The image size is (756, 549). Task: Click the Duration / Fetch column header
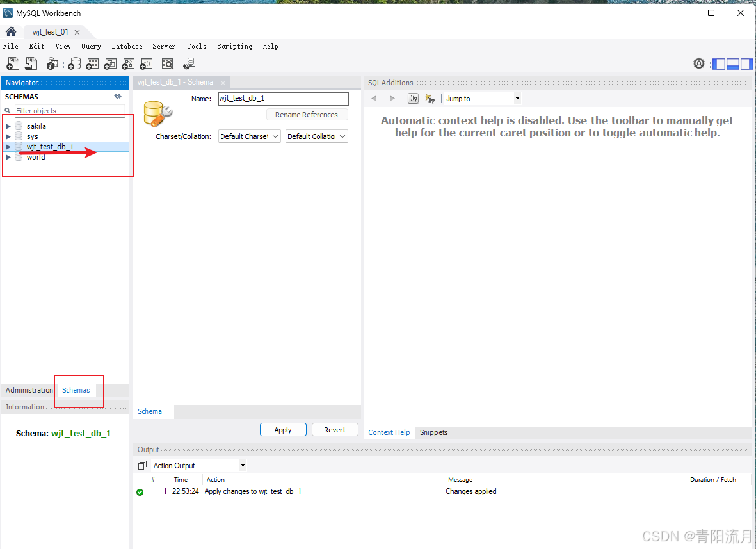point(712,480)
